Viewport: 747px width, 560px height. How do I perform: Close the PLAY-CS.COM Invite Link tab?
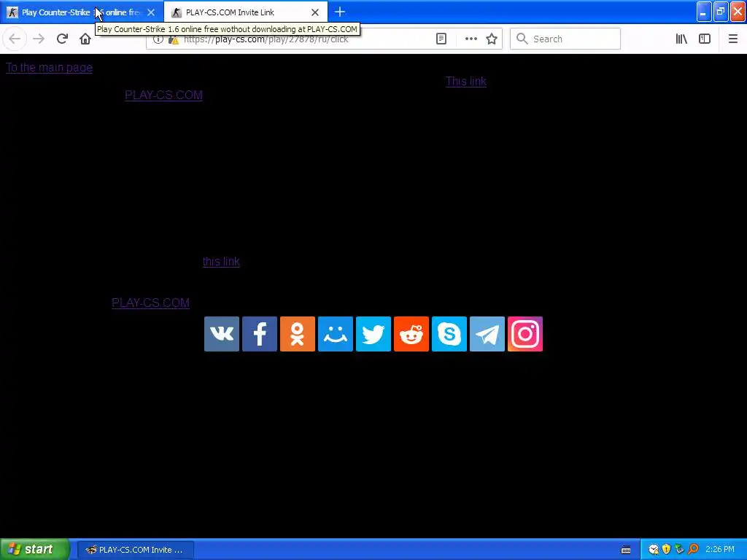[x=315, y=12]
